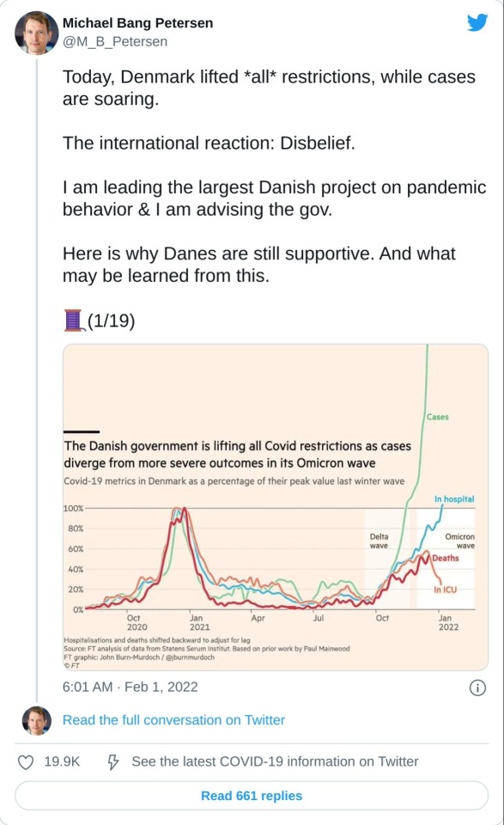This screenshot has height=825, width=504.
Task: Like the tweet with heart icon
Action: coord(26,762)
